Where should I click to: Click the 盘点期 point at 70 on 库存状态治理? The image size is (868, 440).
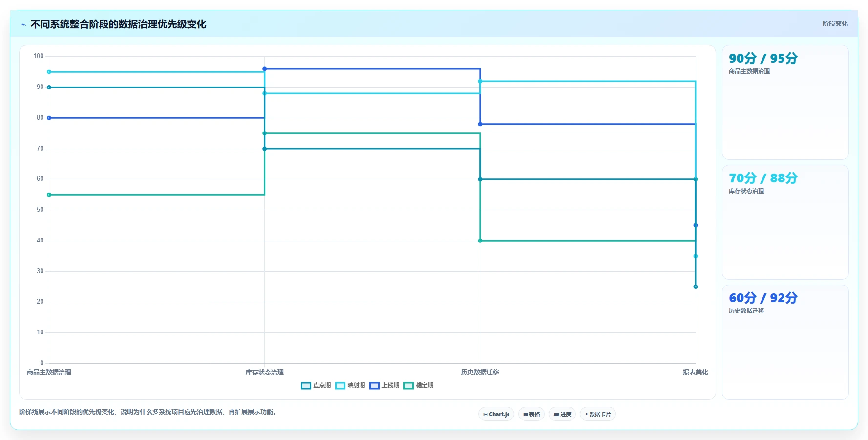pos(264,149)
